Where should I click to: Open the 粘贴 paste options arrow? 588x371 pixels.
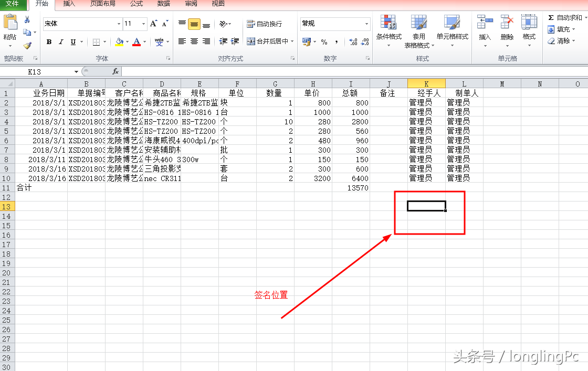pyautogui.click(x=10, y=46)
